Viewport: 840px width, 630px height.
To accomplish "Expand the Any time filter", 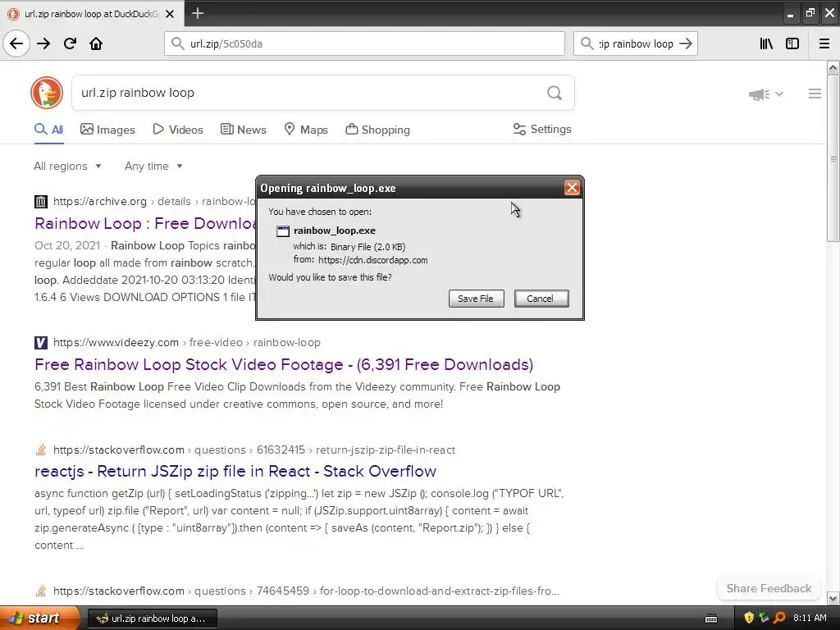I will (x=153, y=166).
